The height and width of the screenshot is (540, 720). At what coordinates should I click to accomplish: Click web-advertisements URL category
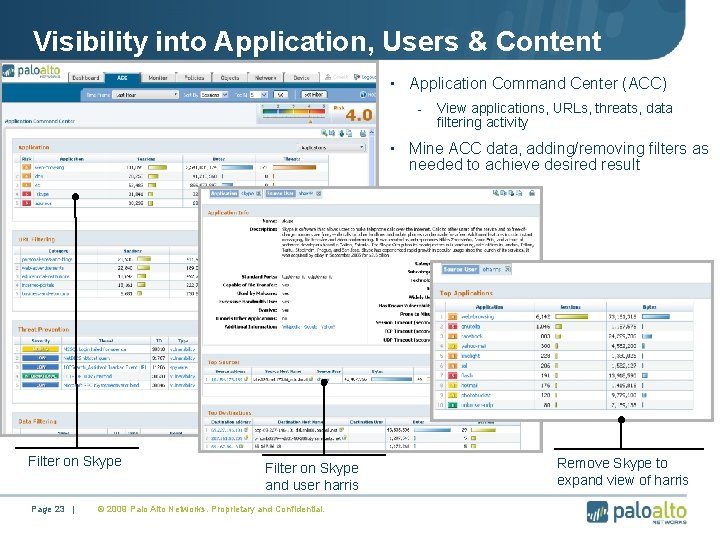[x=43, y=268]
